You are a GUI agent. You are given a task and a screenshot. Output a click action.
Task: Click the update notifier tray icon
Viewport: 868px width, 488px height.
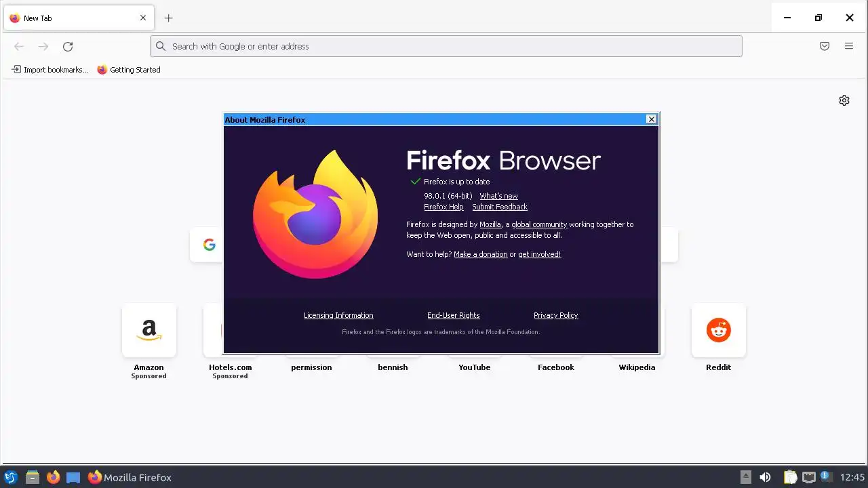[826, 476]
